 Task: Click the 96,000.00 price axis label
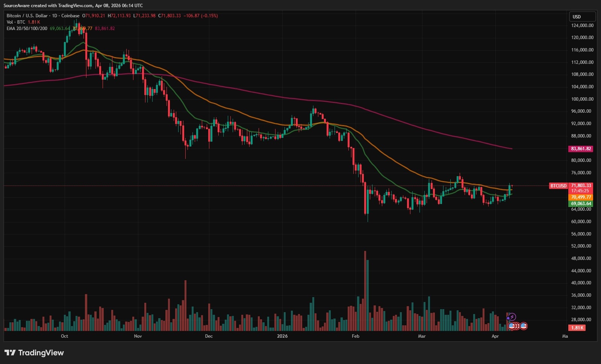[581, 111]
